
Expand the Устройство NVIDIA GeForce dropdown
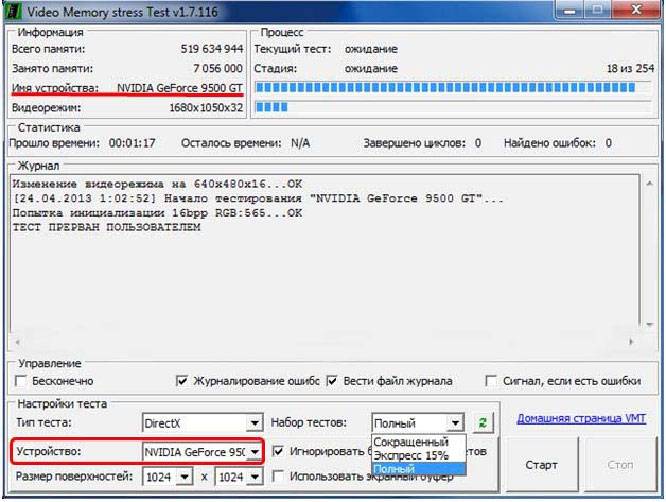[254, 452]
